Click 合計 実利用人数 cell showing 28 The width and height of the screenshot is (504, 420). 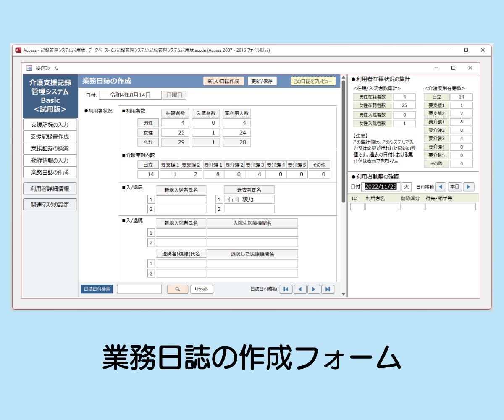pos(236,142)
